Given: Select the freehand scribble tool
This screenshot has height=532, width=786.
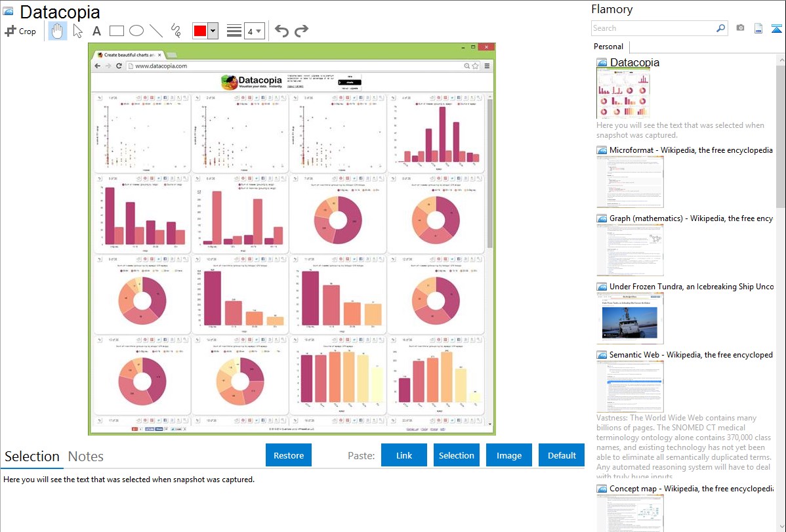Looking at the screenshot, I should point(176,31).
